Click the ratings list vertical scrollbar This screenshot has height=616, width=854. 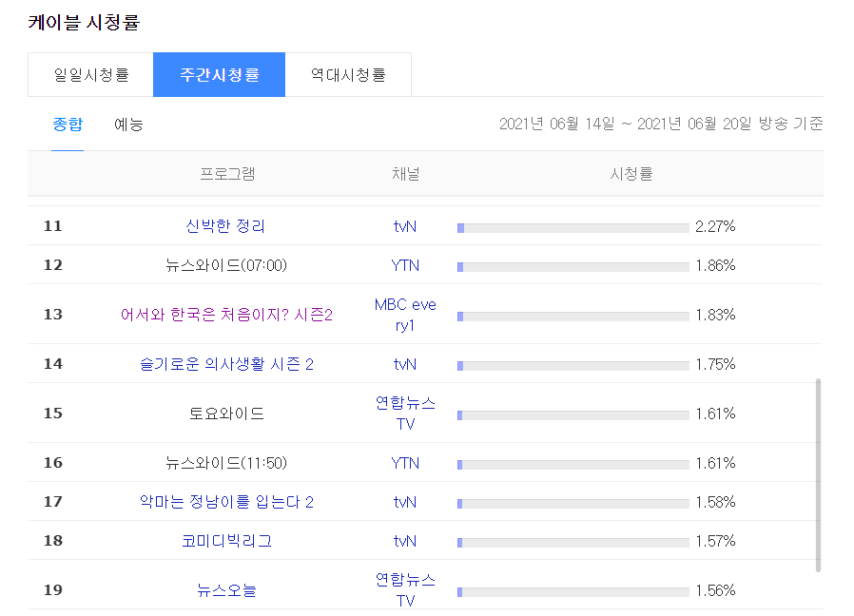pyautogui.click(x=818, y=475)
